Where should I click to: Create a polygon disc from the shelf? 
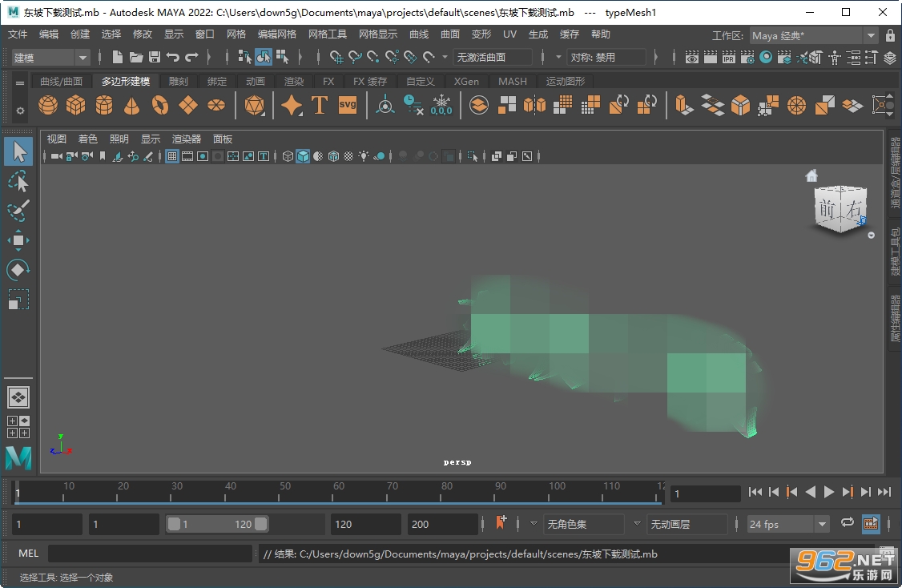point(216,105)
